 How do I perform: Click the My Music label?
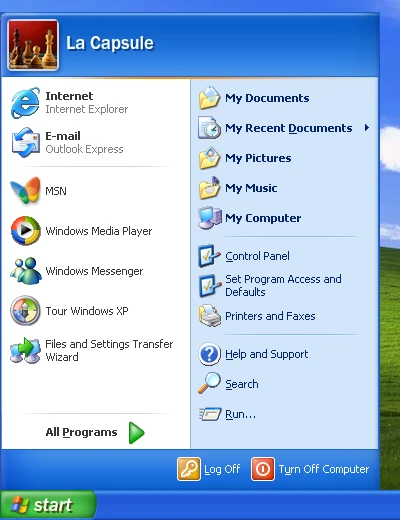(x=251, y=188)
